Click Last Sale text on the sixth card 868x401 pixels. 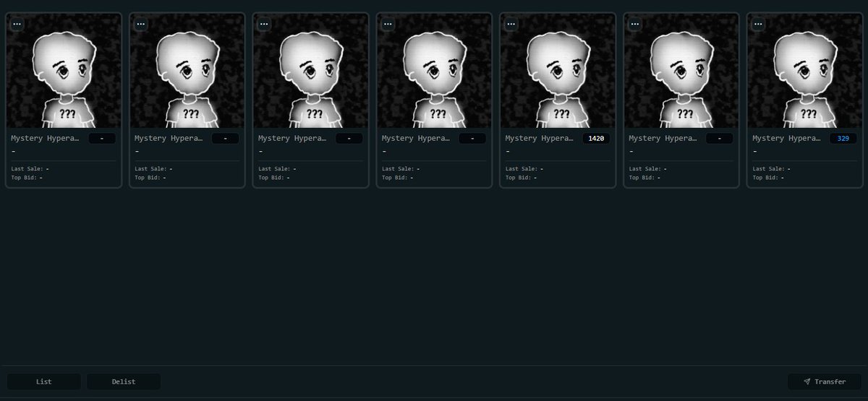click(647, 168)
